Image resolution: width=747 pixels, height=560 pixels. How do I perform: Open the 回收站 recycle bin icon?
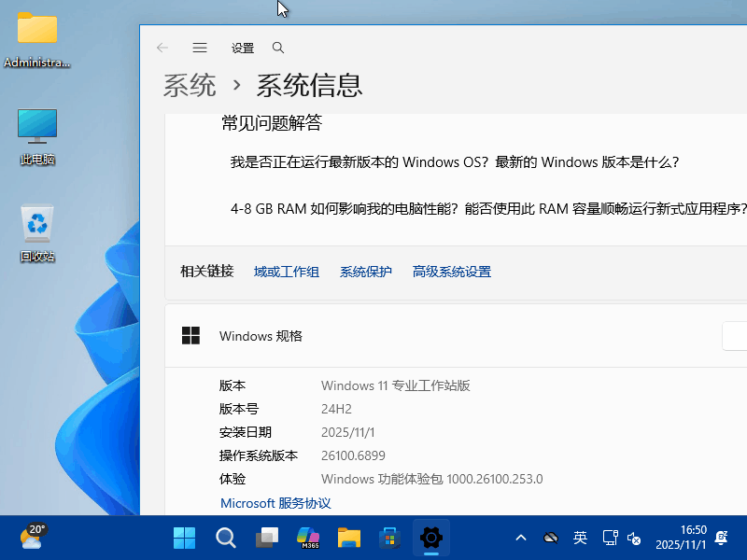coord(36,231)
